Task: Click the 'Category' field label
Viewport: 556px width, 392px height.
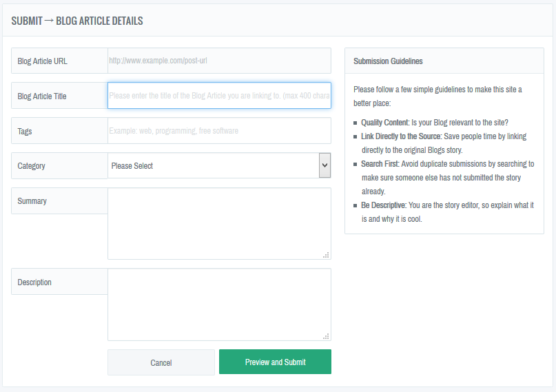Action: (32, 166)
